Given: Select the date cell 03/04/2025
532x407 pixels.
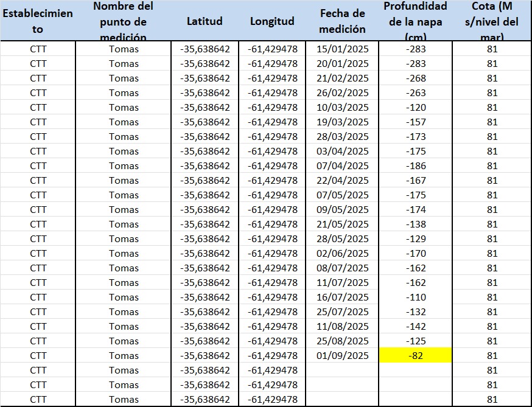Looking at the screenshot, I should [342, 151].
